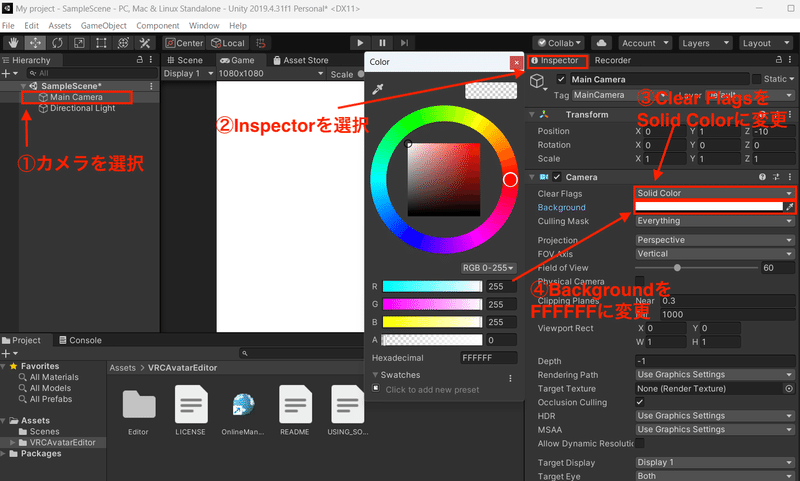Toggle Local handle rotation button
The height and width of the screenshot is (481, 800).
point(228,43)
